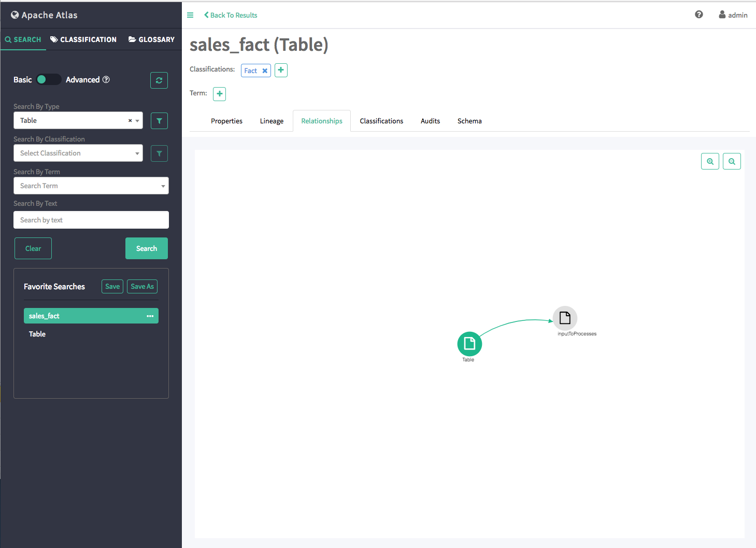Open the Select Classification dropdown
756x548 pixels.
(x=78, y=153)
